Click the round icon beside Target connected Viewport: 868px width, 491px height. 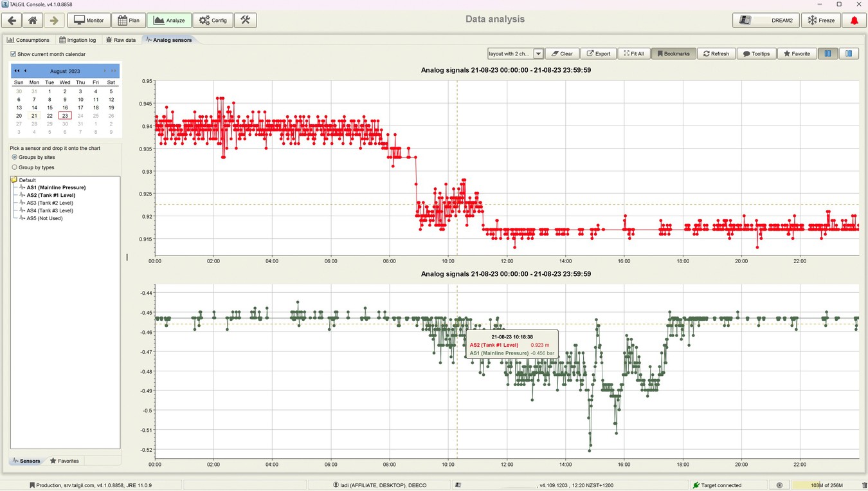pos(779,485)
